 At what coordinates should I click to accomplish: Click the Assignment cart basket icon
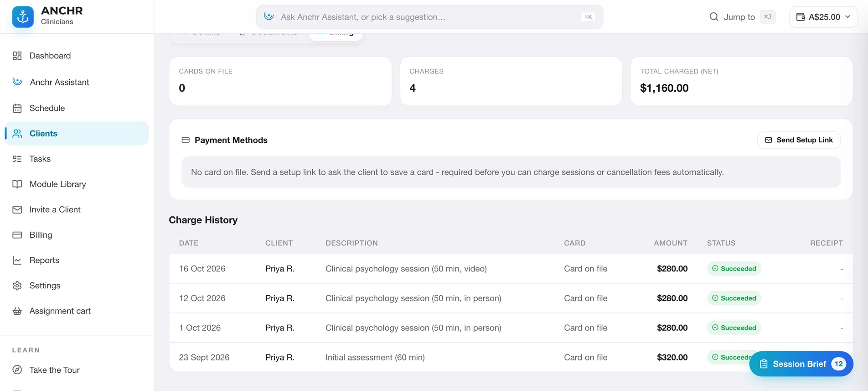click(17, 311)
